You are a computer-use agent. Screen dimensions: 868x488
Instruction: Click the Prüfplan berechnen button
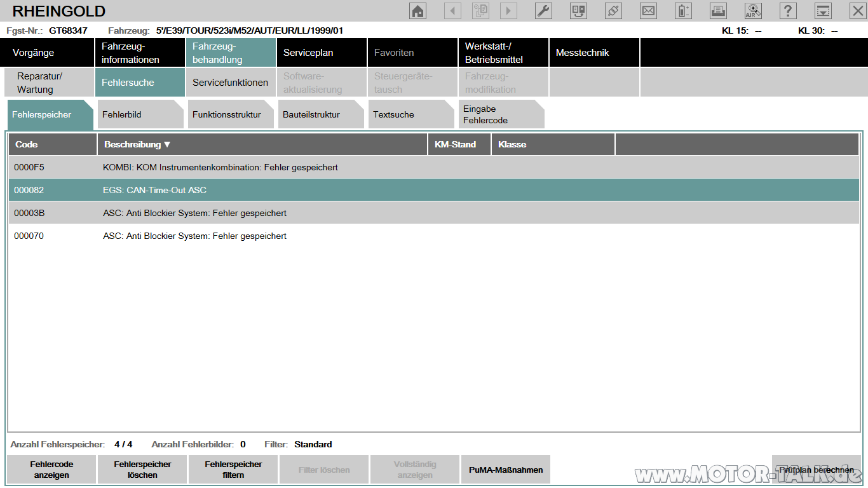pyautogui.click(x=817, y=470)
